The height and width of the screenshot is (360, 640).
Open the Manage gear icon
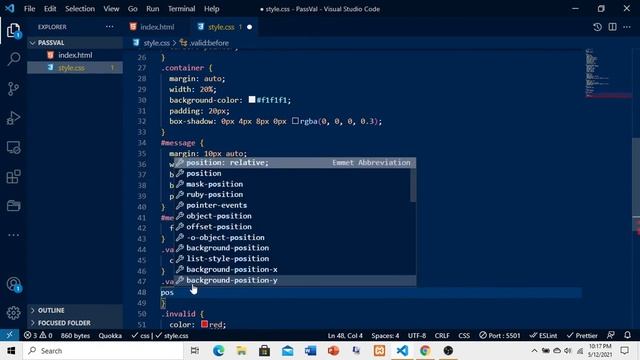tap(13, 313)
